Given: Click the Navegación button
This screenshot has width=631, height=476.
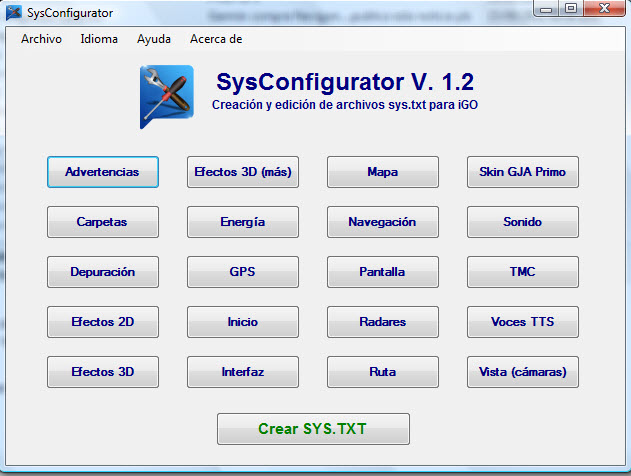Looking at the screenshot, I should tap(383, 222).
